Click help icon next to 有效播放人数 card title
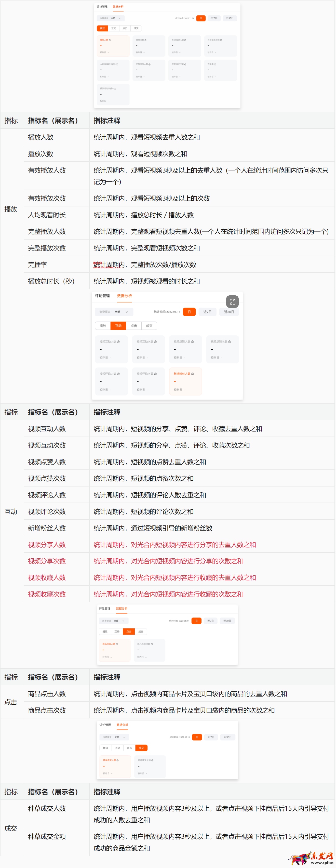Viewport: 336px width, 868px height. (x=185, y=40)
